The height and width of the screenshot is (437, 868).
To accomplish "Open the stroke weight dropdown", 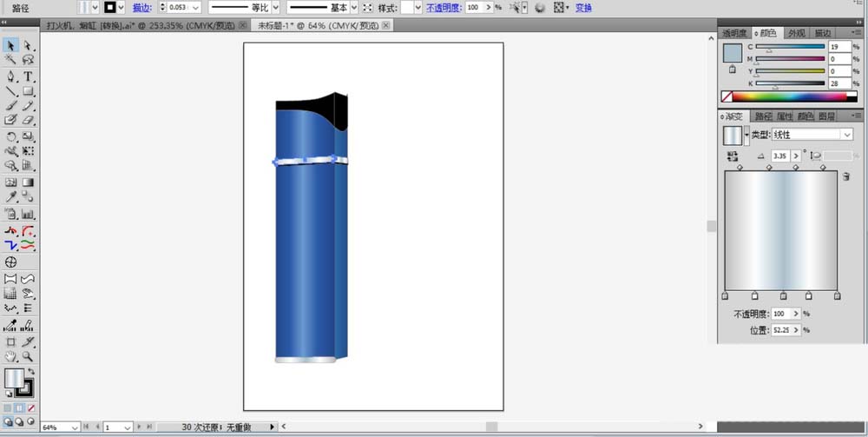I will click(196, 8).
